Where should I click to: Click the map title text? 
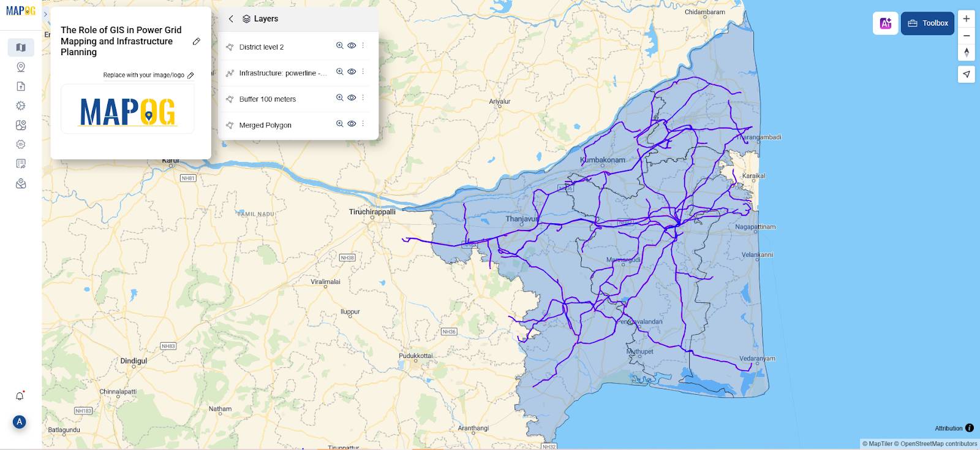pos(121,41)
